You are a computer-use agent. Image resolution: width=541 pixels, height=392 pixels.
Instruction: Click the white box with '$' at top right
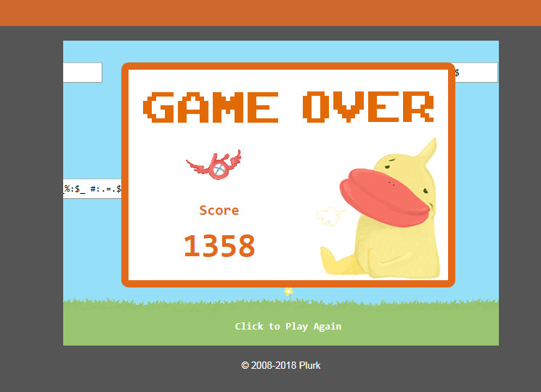(476, 73)
